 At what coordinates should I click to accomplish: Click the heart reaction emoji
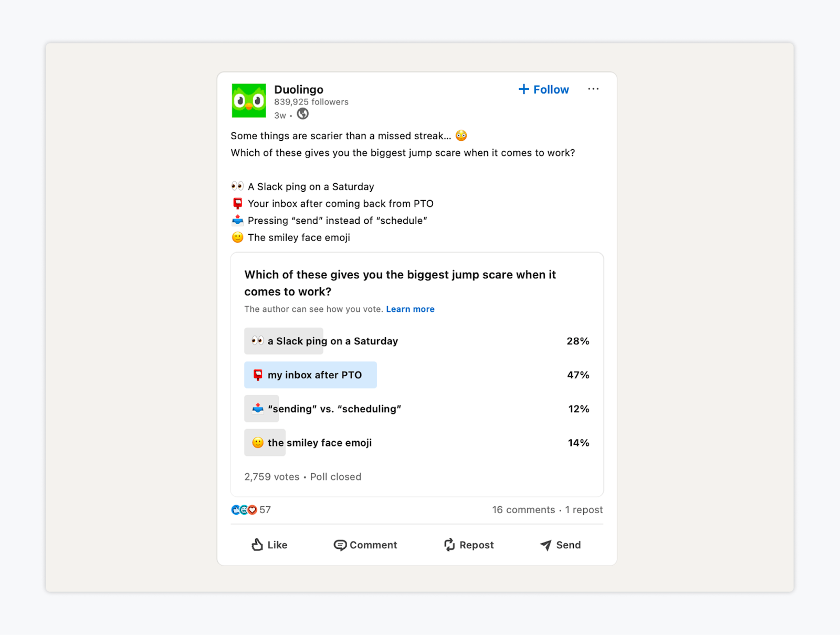254,509
